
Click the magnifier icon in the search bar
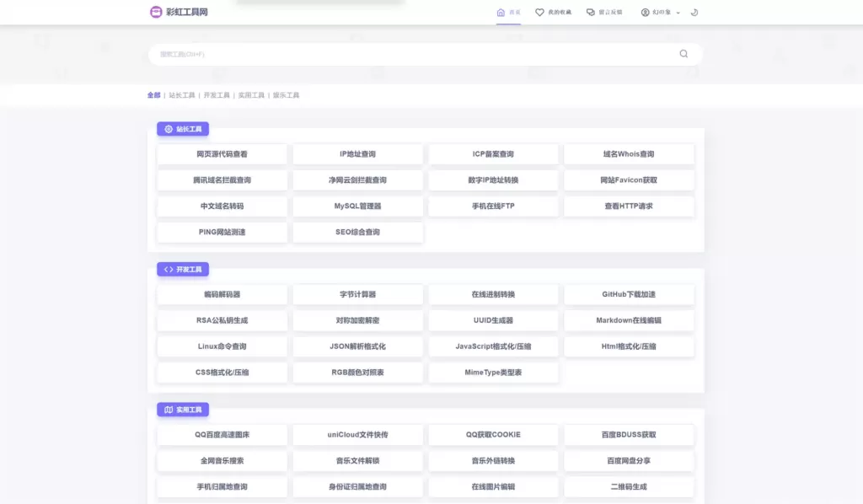(683, 54)
